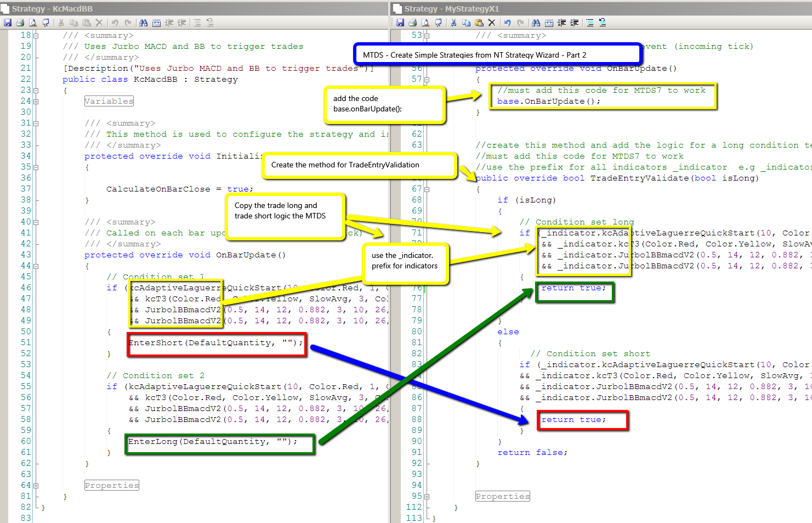Expand the folded region at line 64
The width and height of the screenshot is (812, 523).
[x=36, y=486]
